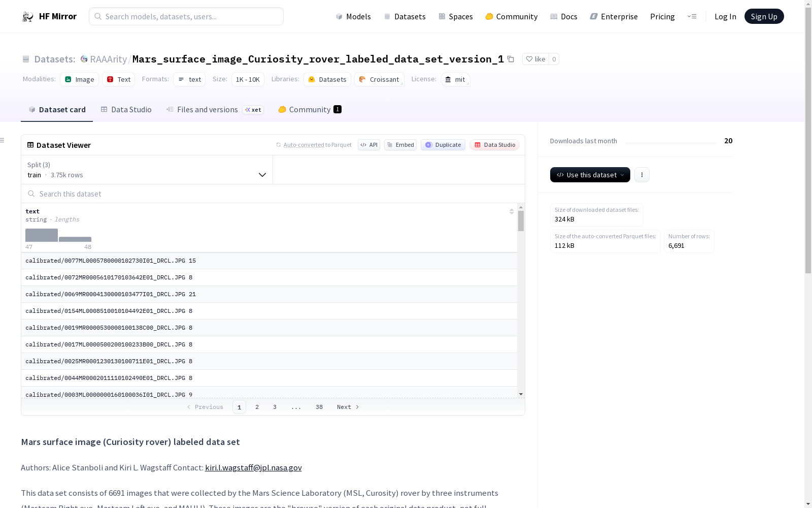Click the text column sort icon
This screenshot has height=508, width=812.
(512, 211)
